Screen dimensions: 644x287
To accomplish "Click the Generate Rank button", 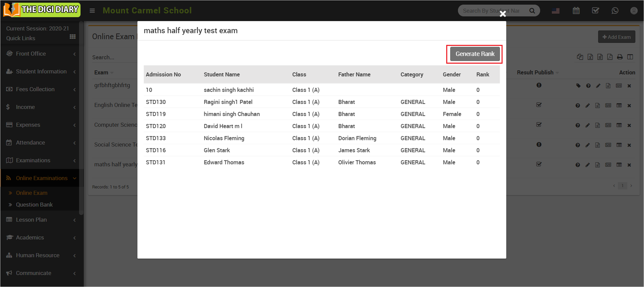I will [x=475, y=54].
